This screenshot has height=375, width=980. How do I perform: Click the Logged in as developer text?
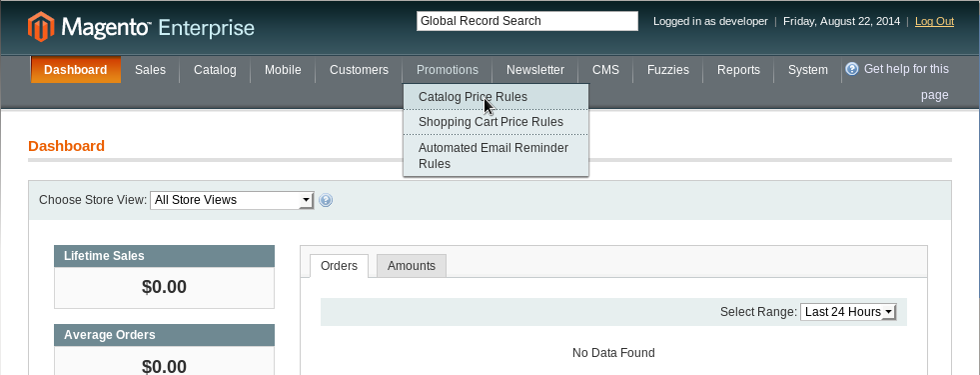click(710, 21)
